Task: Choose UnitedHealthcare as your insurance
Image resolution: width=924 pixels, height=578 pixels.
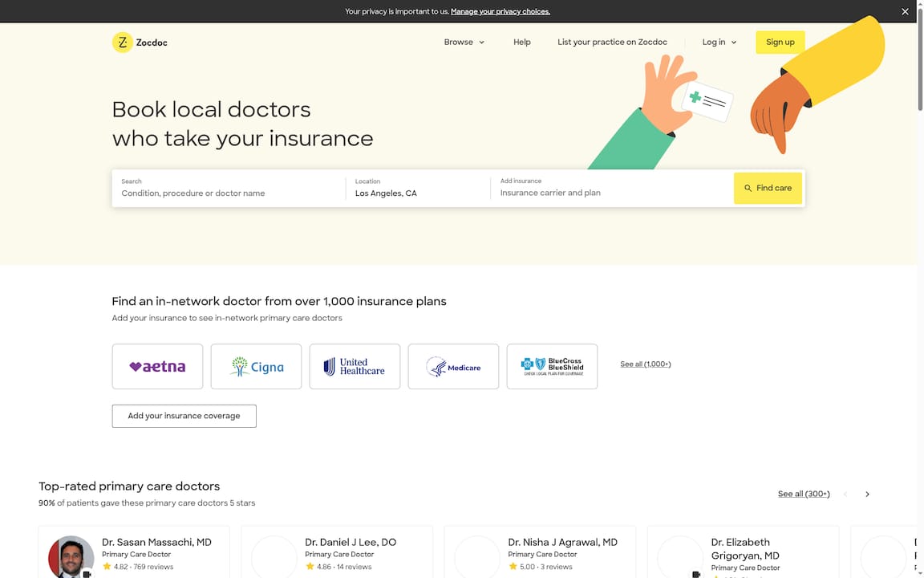Action: (x=355, y=366)
